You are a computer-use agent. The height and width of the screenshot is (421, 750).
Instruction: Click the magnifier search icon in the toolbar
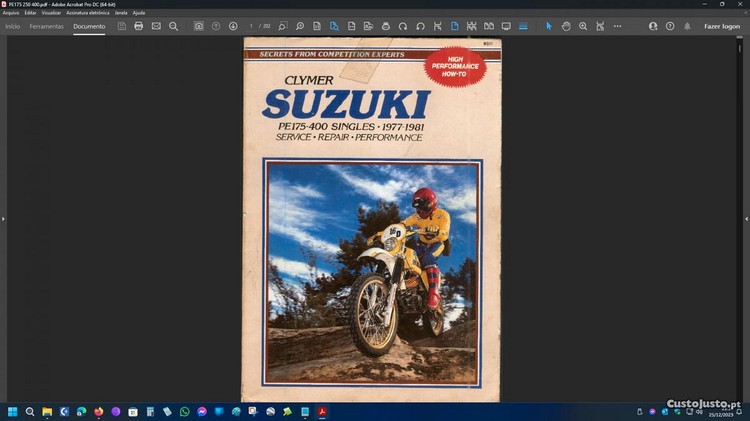click(173, 26)
